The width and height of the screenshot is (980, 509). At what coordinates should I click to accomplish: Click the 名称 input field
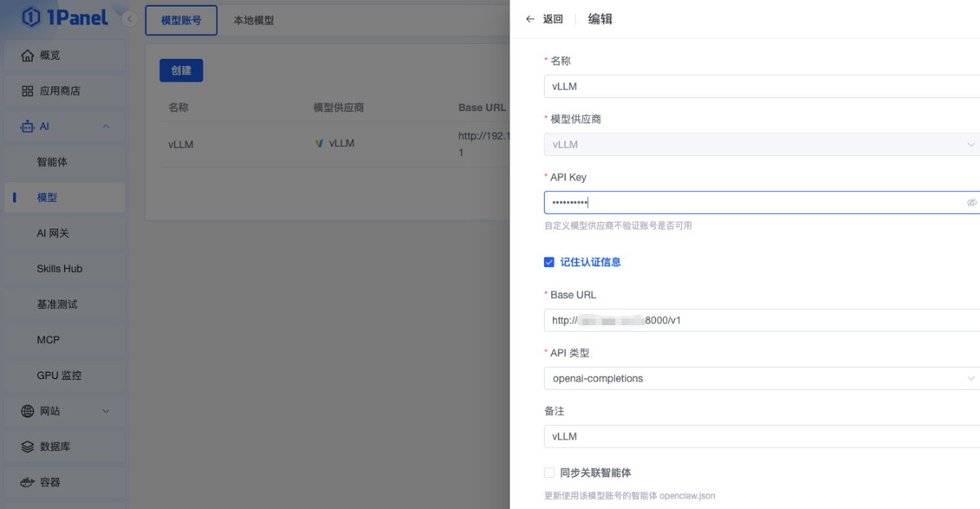point(762,87)
